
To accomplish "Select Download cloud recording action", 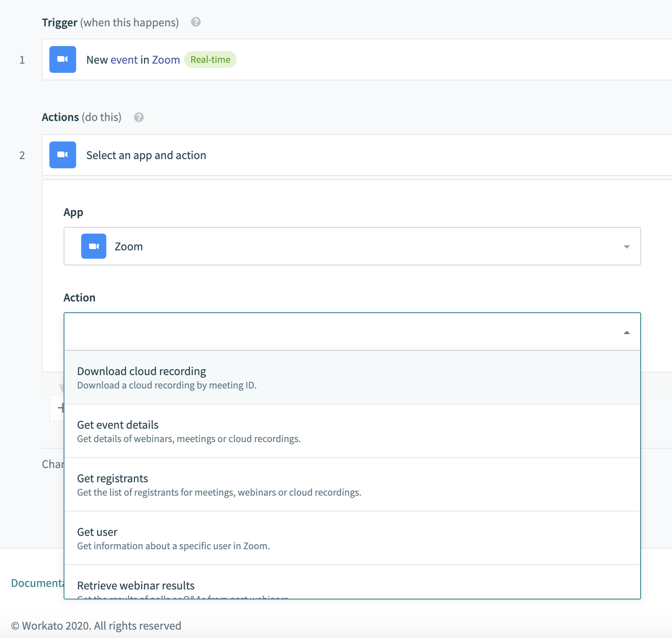I will click(352, 377).
